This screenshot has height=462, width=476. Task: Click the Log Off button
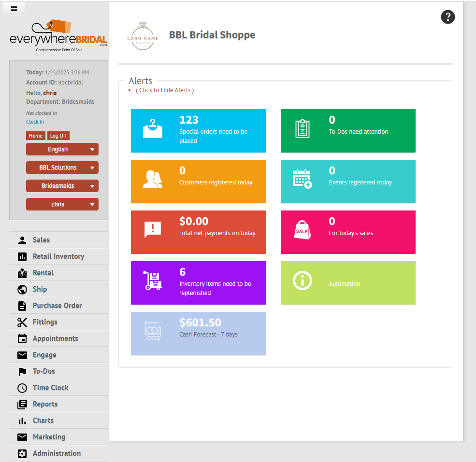coord(58,136)
